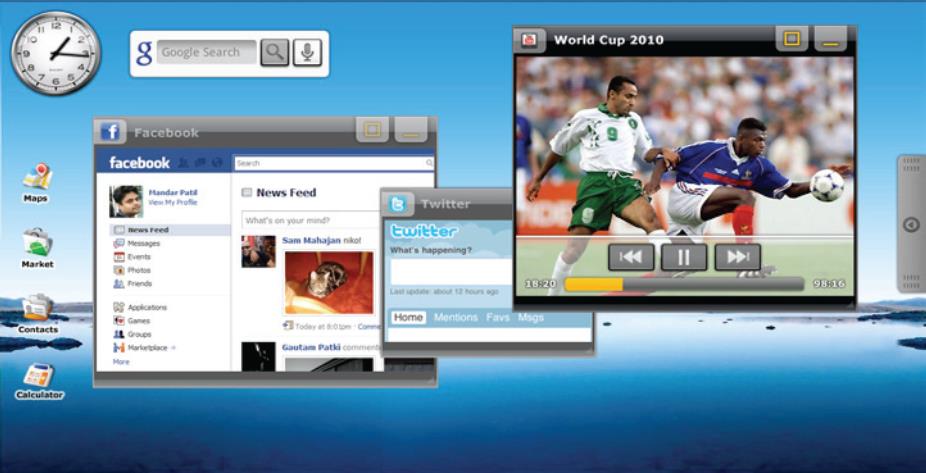Click the twitter logo
Viewport: 926px width, 473px height.
(424, 231)
